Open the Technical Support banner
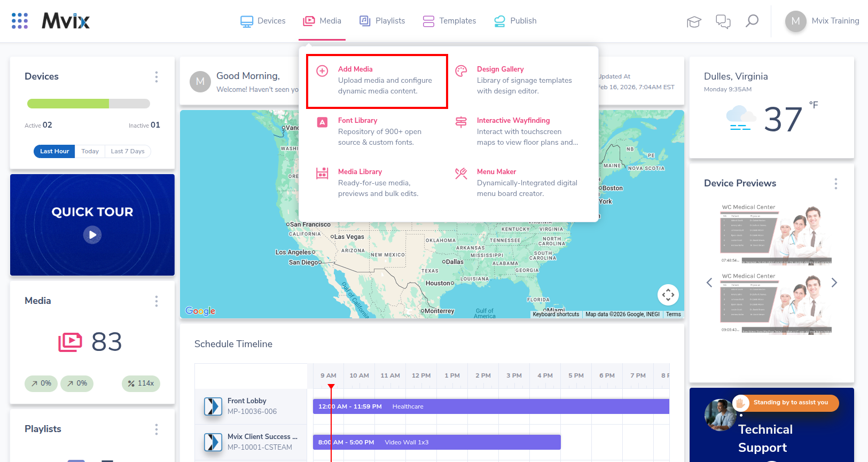The image size is (868, 462). tap(772, 425)
